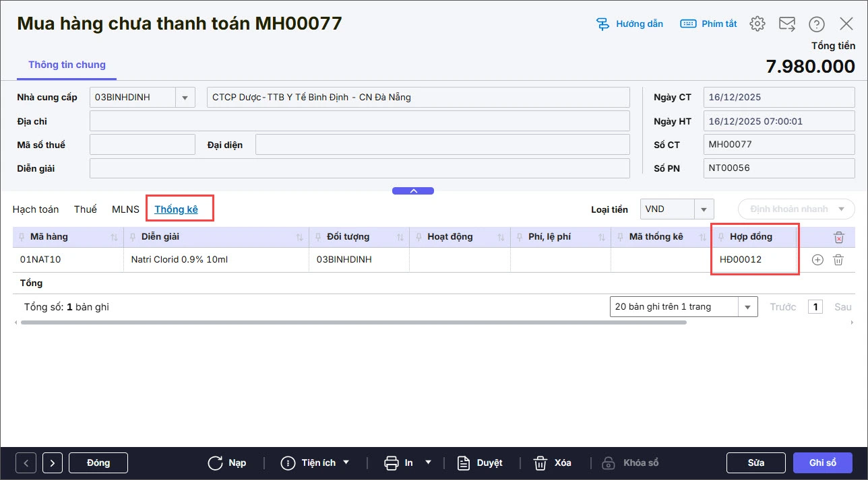The width and height of the screenshot is (868, 480).
Task: Go to previous voucher with left arrow
Action: click(26, 463)
